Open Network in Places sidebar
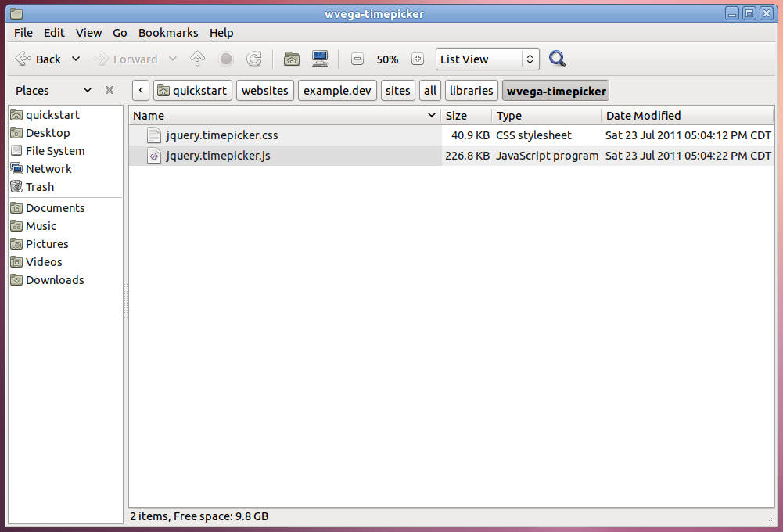This screenshot has height=532, width=783. [x=65, y=169]
